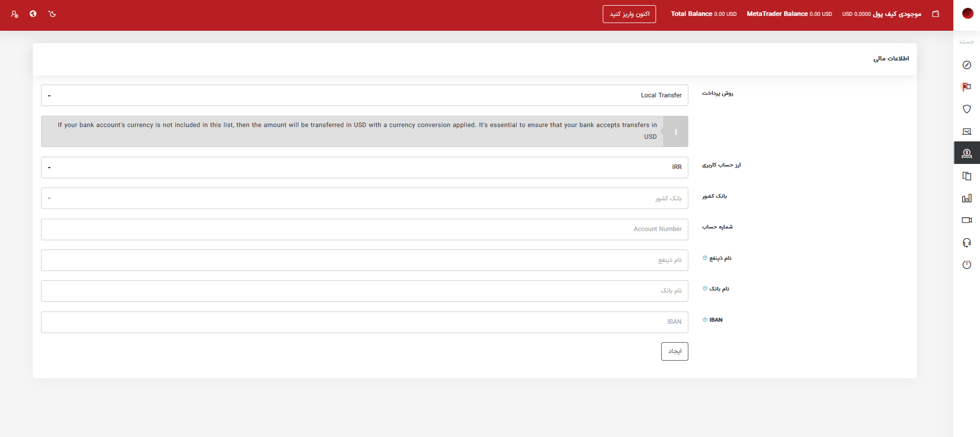This screenshot has width=980, height=437.
Task: Click the help icon beside IBAN label
Action: [x=705, y=320]
